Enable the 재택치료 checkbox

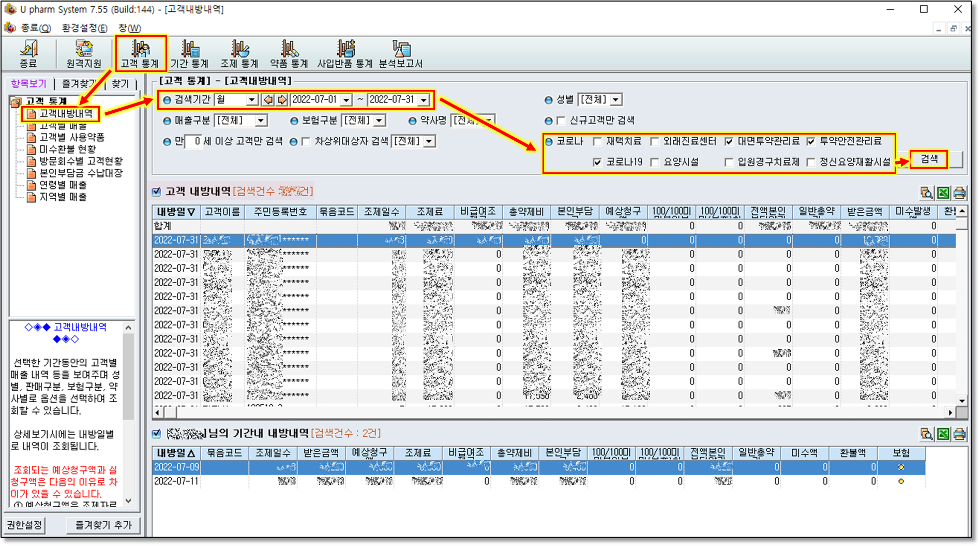(x=597, y=141)
